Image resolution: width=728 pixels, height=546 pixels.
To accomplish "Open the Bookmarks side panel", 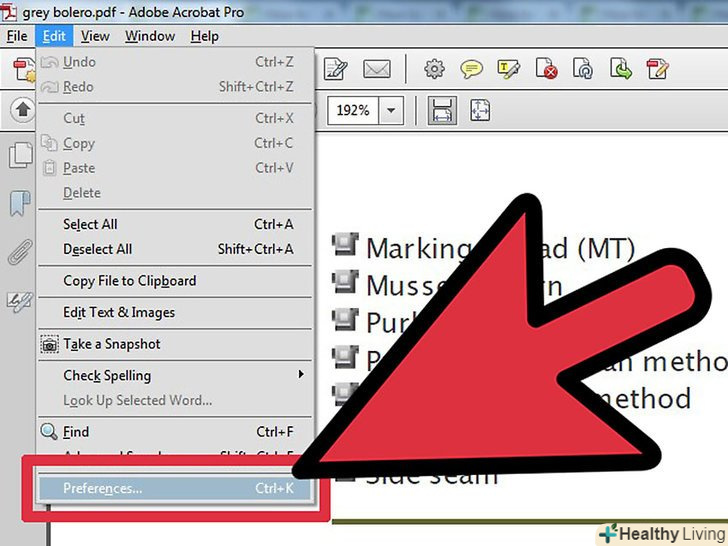I will click(x=20, y=203).
